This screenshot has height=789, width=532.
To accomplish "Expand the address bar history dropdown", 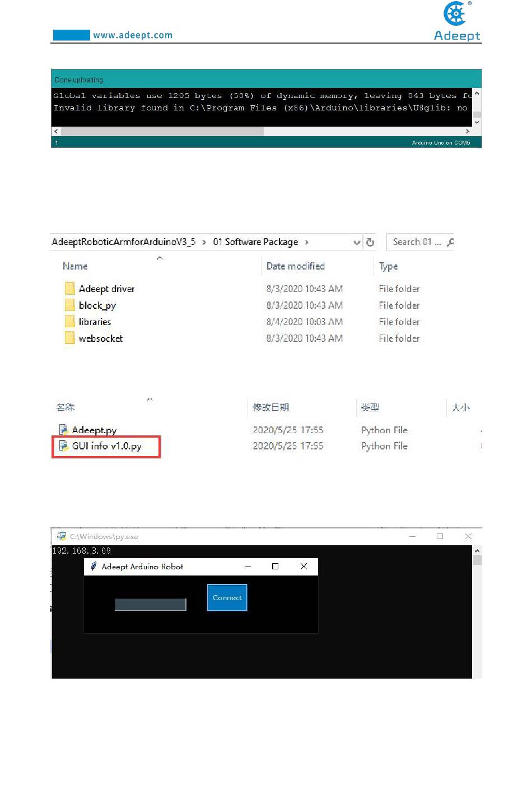I will click(x=357, y=242).
